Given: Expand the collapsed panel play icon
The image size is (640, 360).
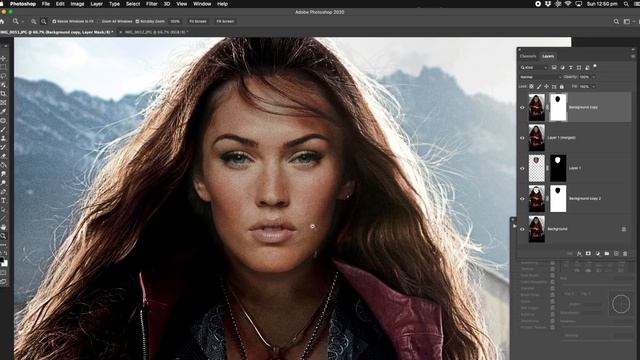Looking at the screenshot, I should tap(514, 226).
